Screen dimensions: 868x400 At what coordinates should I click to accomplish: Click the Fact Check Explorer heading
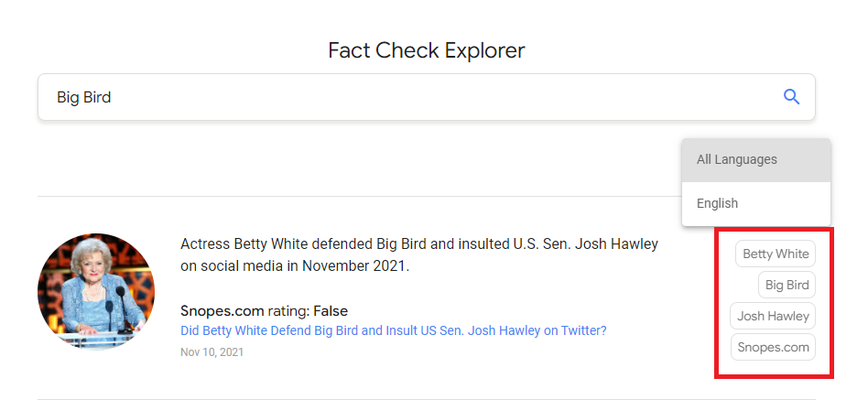[x=427, y=49]
